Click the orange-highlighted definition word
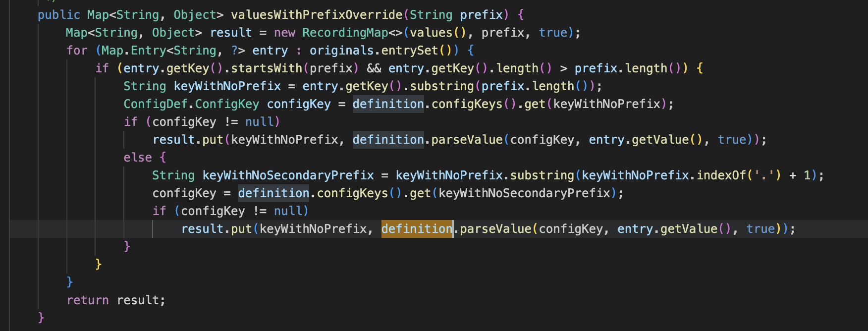Viewport: 868px width, 331px height. [417, 229]
